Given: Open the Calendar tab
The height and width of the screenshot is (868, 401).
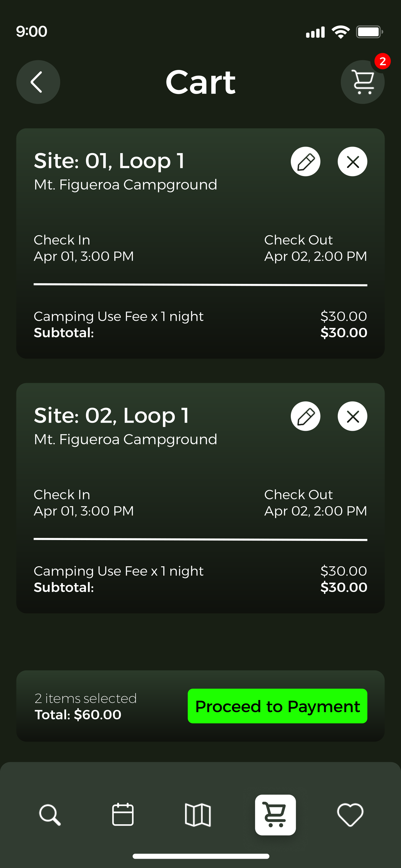Looking at the screenshot, I should 123,815.
